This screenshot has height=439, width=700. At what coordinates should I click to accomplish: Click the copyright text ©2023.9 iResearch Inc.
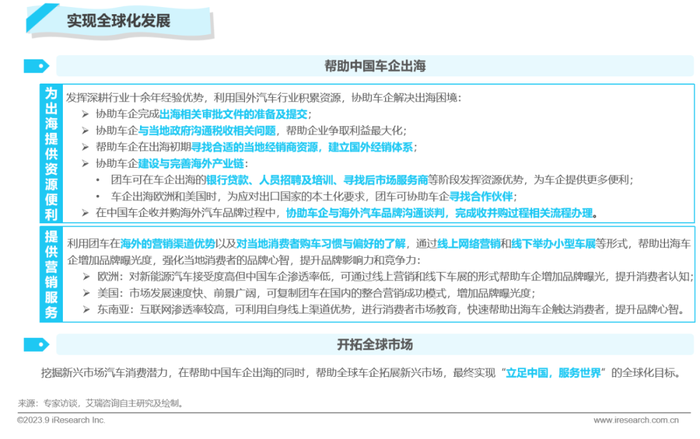(61, 420)
